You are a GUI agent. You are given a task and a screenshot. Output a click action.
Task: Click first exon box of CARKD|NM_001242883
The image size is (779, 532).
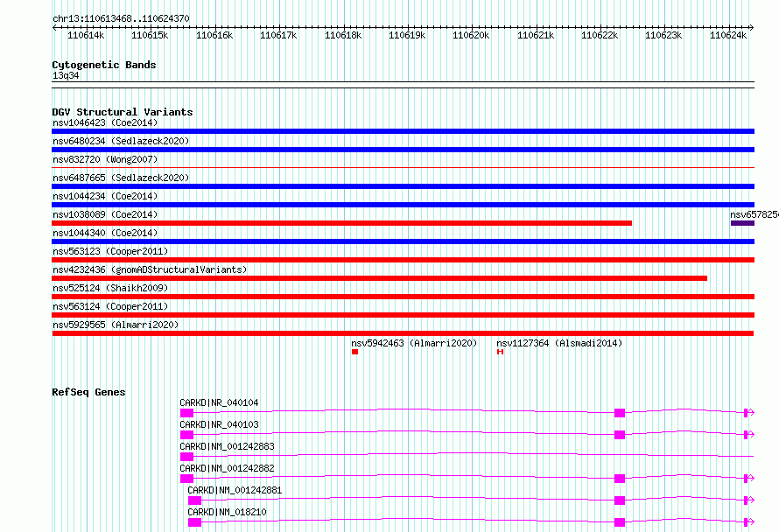[x=186, y=457]
